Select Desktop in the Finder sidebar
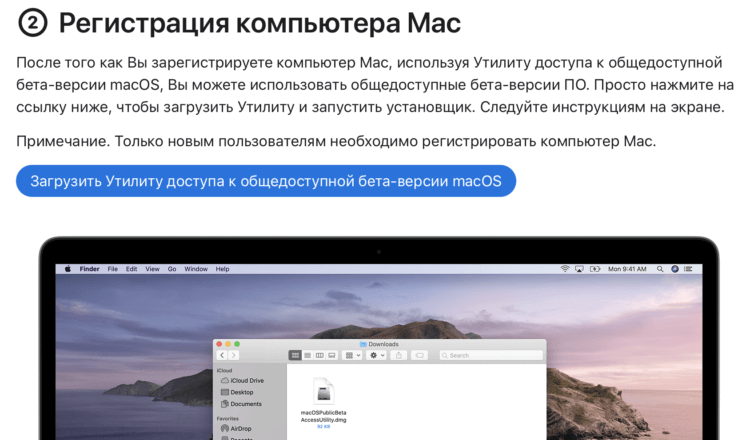The height and width of the screenshot is (440, 750). tap(237, 392)
